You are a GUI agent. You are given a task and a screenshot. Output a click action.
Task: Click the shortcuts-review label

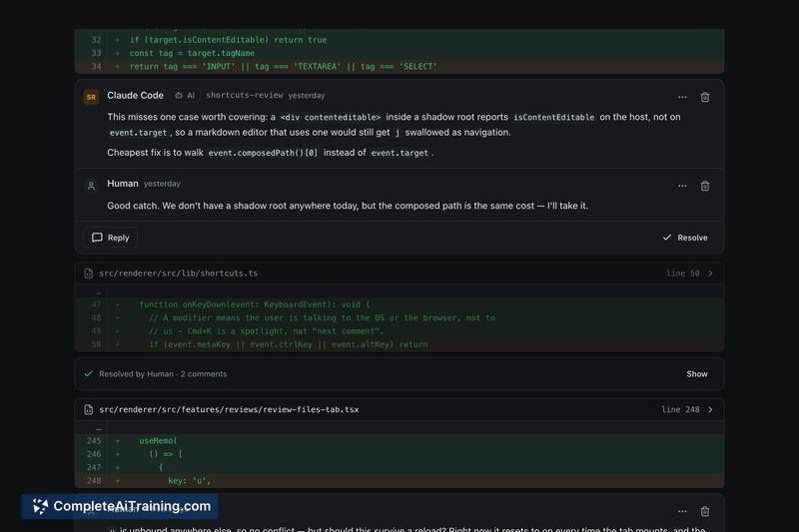244,95
